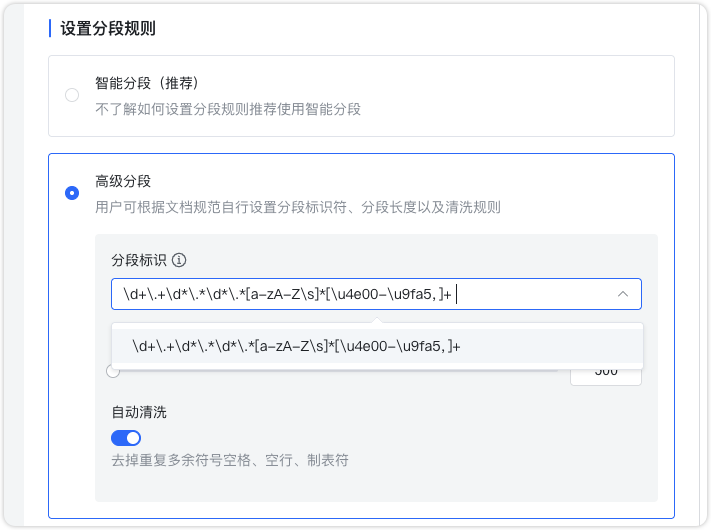Toggle the 自动清洗 switch
This screenshot has height=530, width=711.
(x=126, y=438)
